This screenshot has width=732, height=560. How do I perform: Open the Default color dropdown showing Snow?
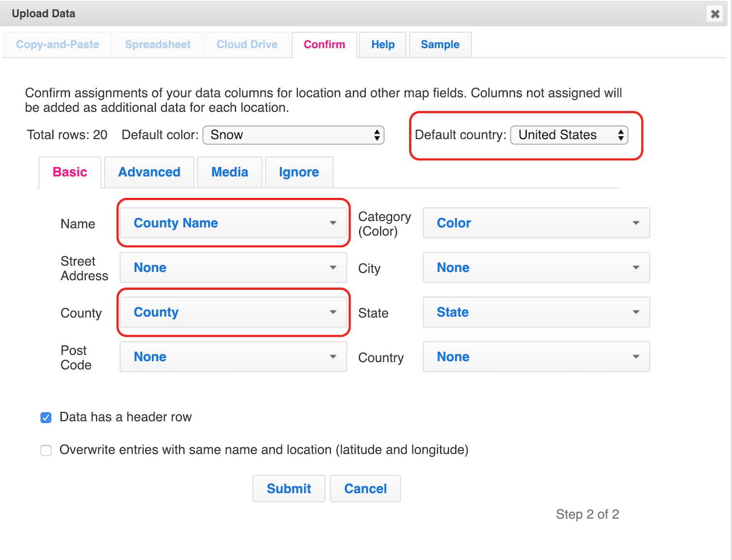[x=294, y=135]
